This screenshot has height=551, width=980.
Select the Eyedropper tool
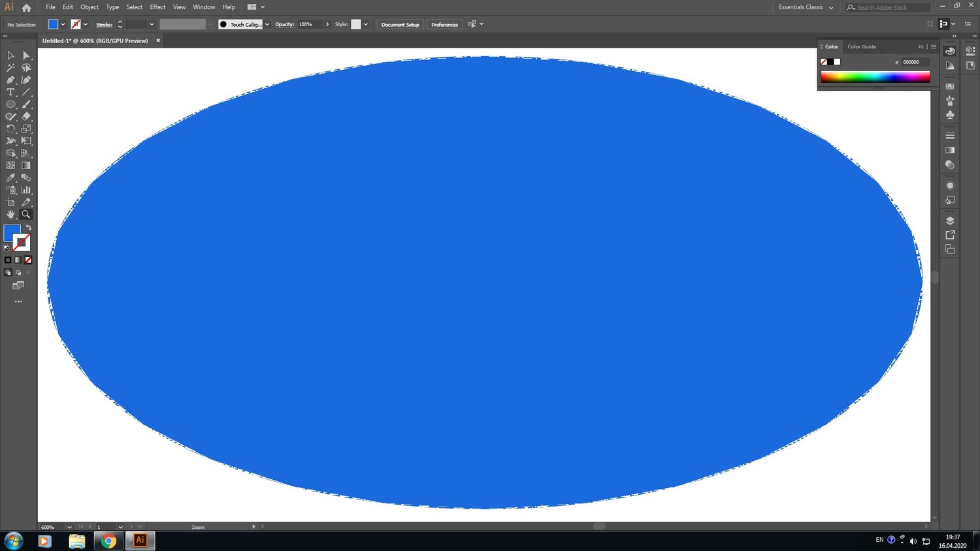point(10,178)
